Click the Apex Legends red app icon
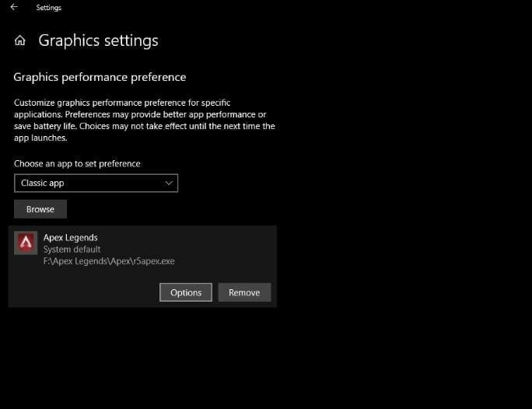The width and height of the screenshot is (532, 409). tap(26, 243)
